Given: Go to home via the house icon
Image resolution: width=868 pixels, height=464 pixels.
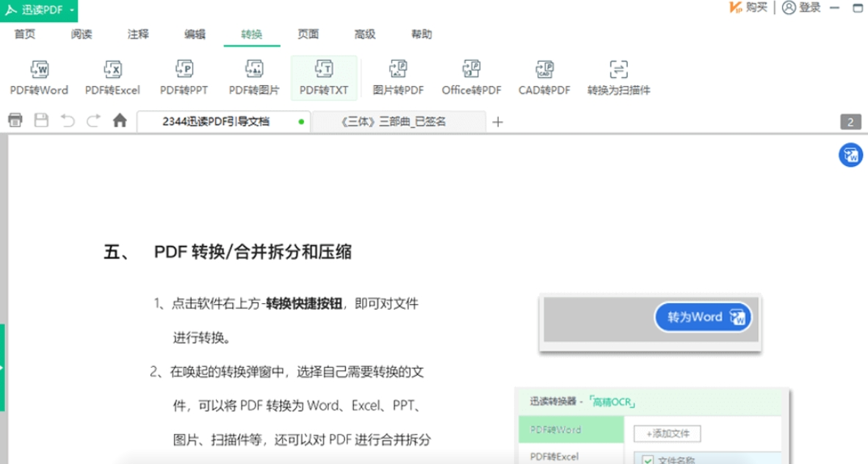Looking at the screenshot, I should pos(120,121).
